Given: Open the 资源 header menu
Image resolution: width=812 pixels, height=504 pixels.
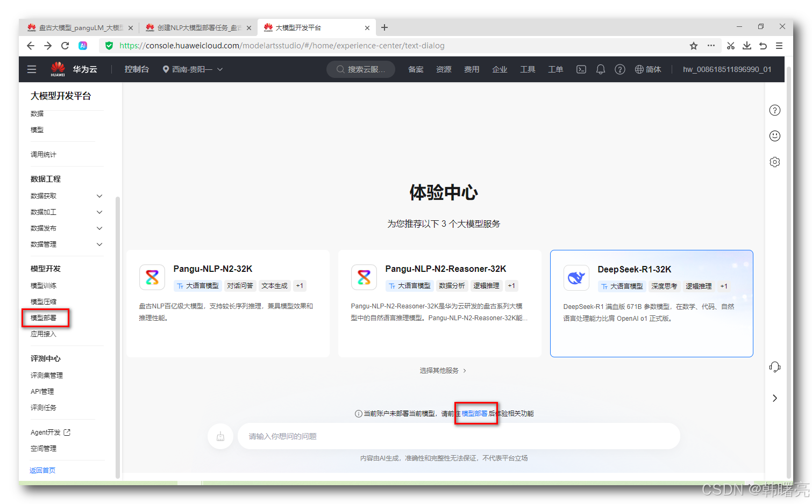Looking at the screenshot, I should (x=444, y=69).
